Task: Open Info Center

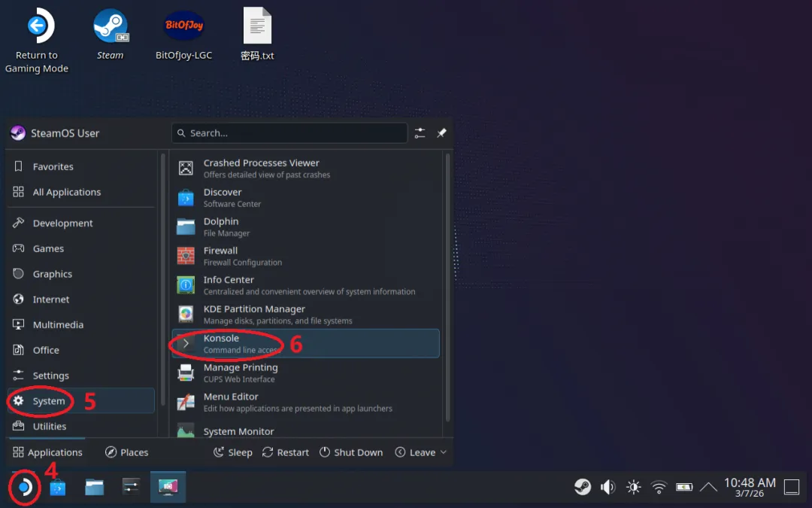Action: tap(305, 285)
